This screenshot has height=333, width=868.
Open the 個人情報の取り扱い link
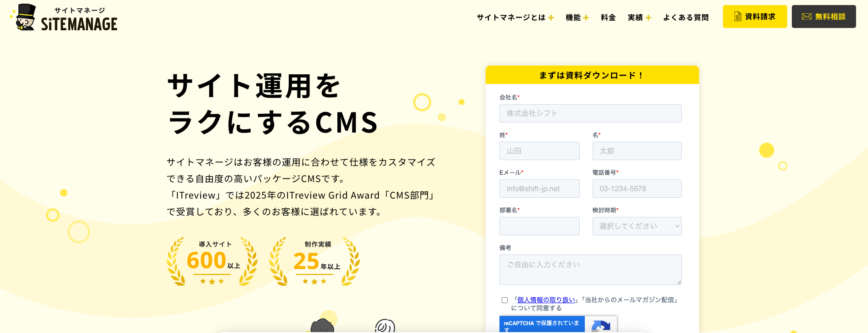point(546,300)
